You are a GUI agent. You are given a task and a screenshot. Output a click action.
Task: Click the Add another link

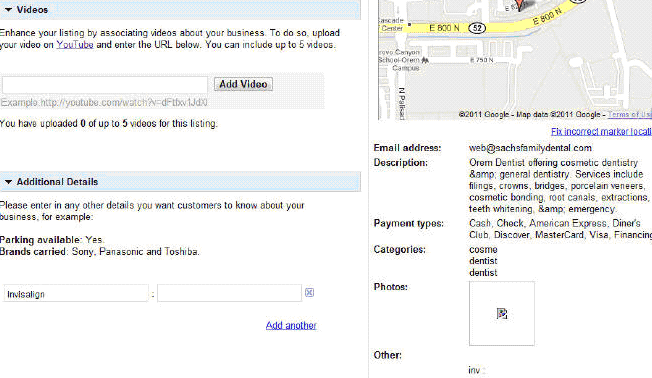coord(291,325)
